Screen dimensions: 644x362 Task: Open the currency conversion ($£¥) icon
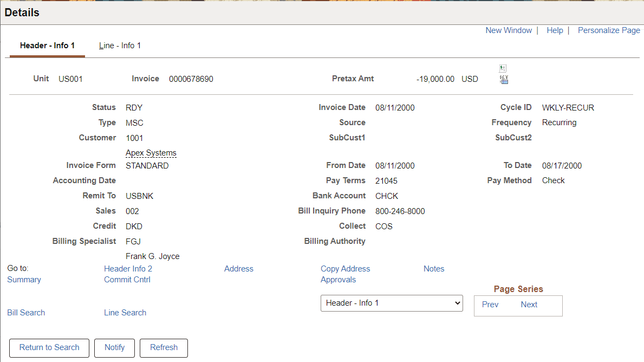503,79
